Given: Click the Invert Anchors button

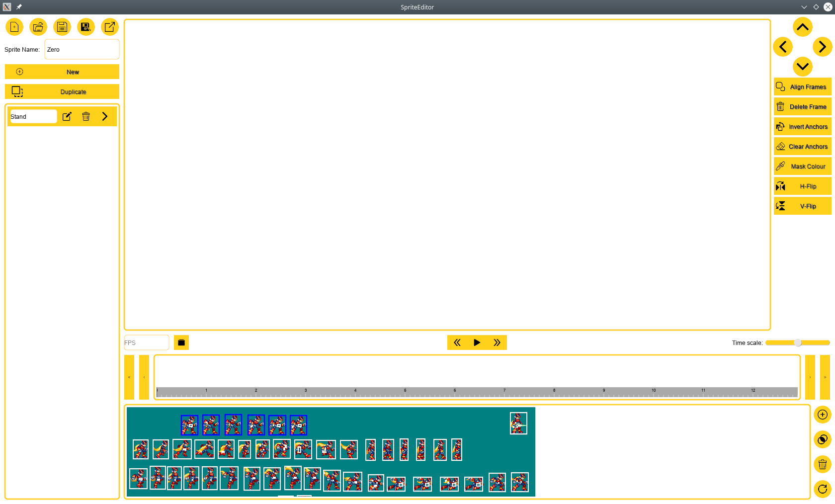Looking at the screenshot, I should 803,126.
